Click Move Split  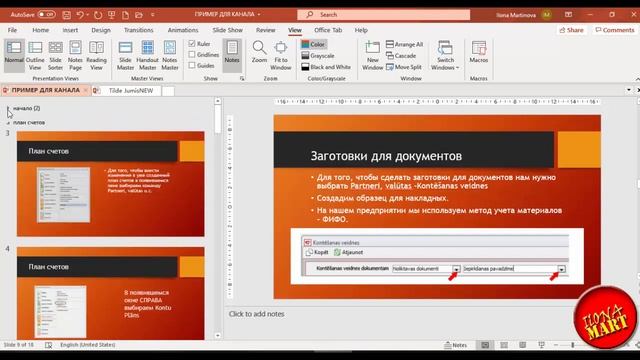click(404, 67)
